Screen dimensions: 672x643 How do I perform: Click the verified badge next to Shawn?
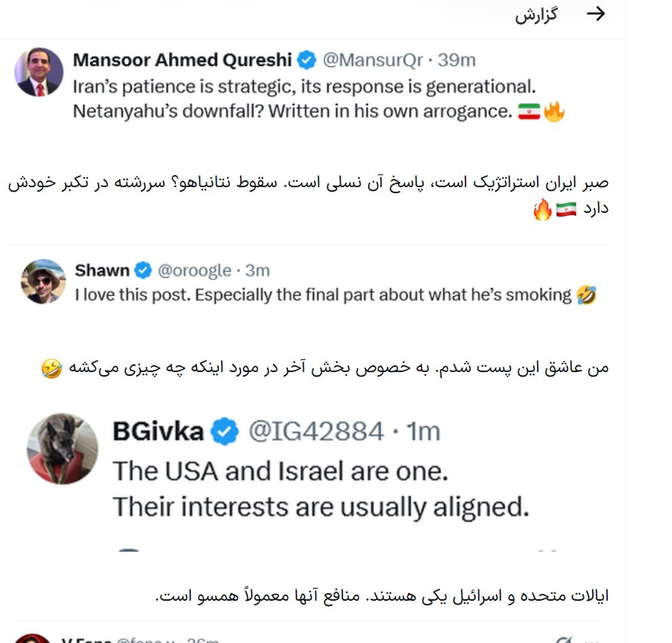[143, 269]
